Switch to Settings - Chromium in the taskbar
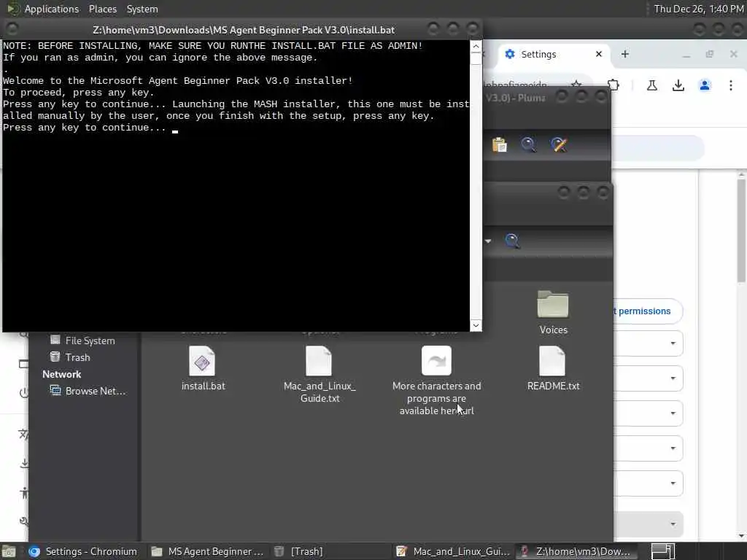Screen dimensions: 747x560 coord(83,551)
